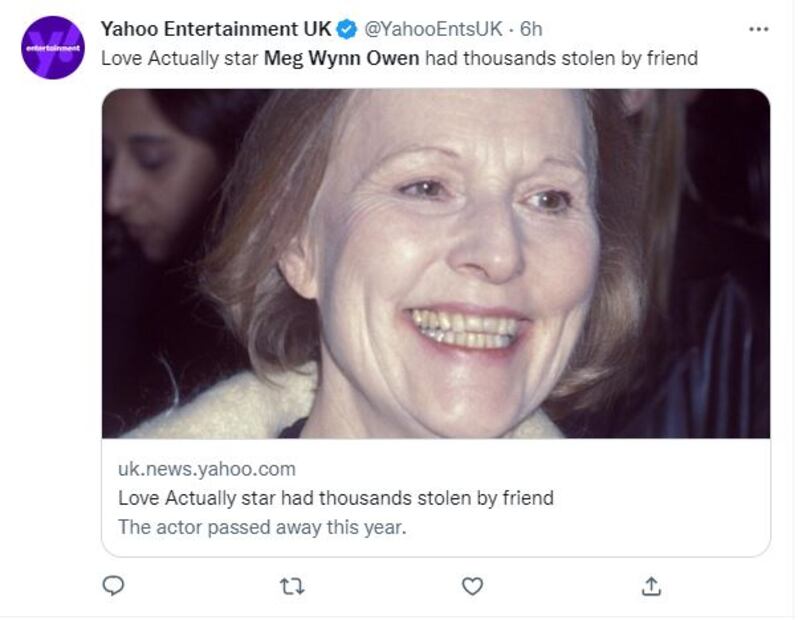The width and height of the screenshot is (798, 620).
Task: Click the bold Meg Wynn Owen text
Action: pos(341,58)
